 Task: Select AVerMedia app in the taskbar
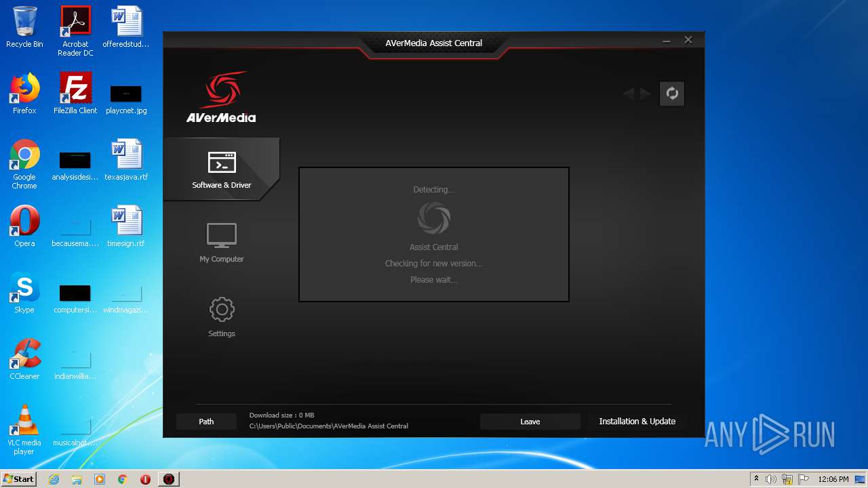tap(169, 479)
